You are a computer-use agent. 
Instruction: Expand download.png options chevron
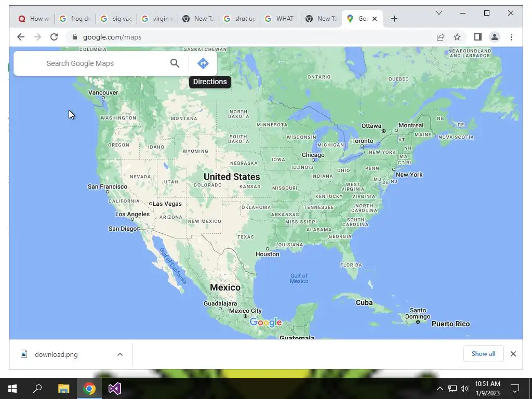click(120, 354)
